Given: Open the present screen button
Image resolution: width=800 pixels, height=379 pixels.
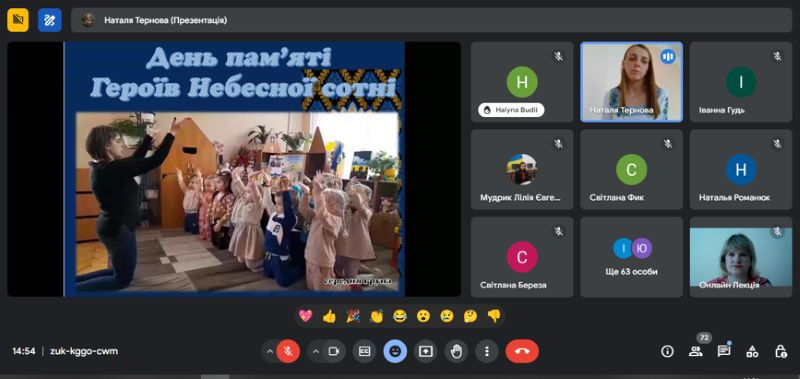Looking at the screenshot, I should [426, 351].
